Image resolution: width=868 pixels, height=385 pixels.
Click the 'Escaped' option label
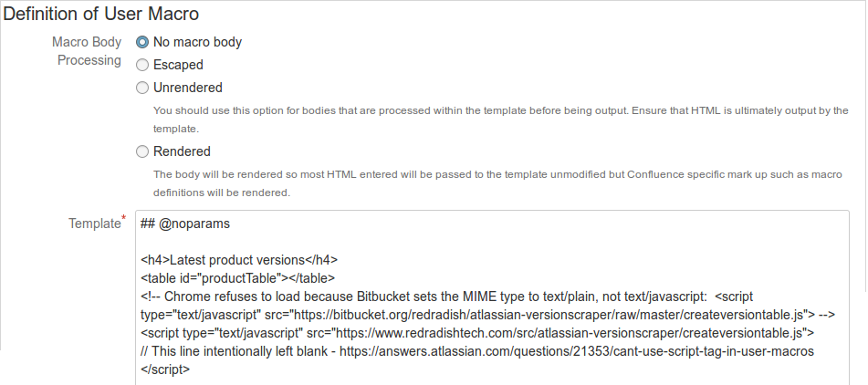(x=178, y=65)
